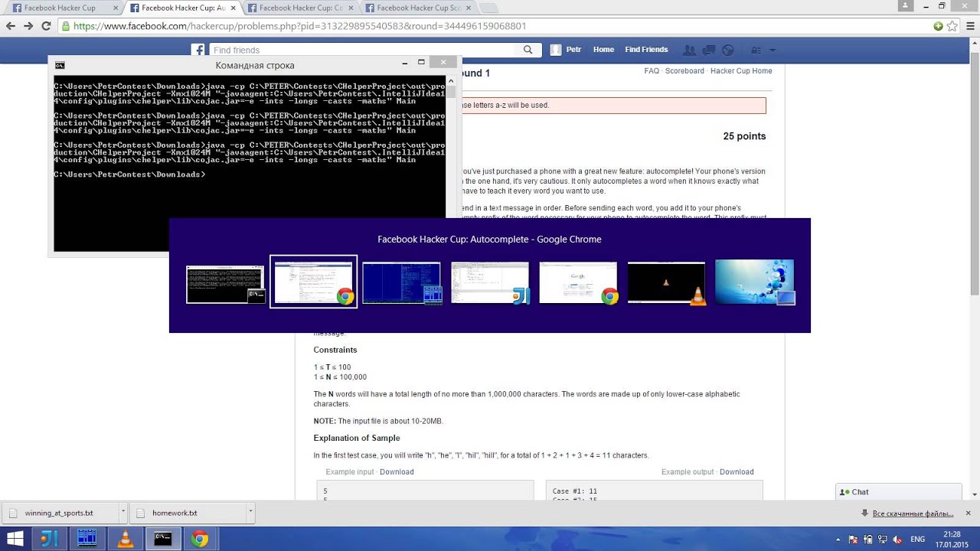
Task: Click the green plus extension icon in address bar
Action: pyautogui.click(x=939, y=26)
